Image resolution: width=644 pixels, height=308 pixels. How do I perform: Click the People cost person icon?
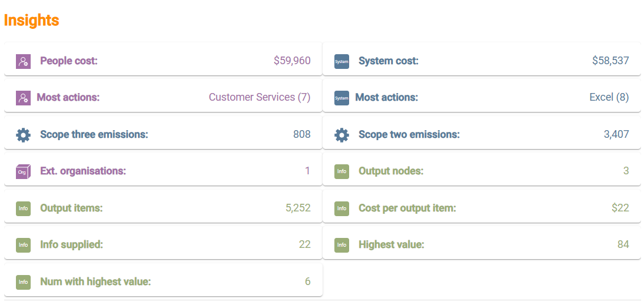[x=23, y=61]
